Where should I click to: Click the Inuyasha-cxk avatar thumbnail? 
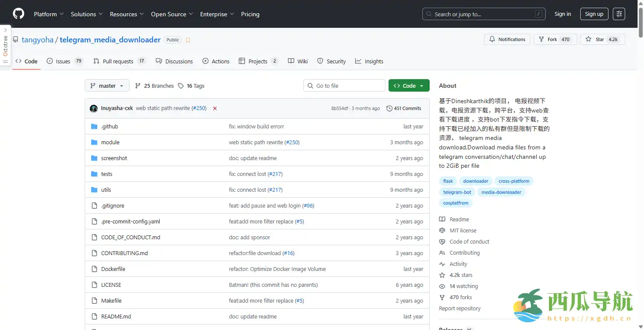94,108
